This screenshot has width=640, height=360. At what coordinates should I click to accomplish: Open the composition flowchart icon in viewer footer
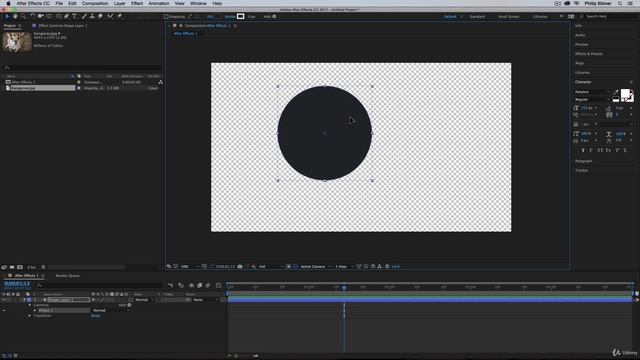(x=379, y=267)
